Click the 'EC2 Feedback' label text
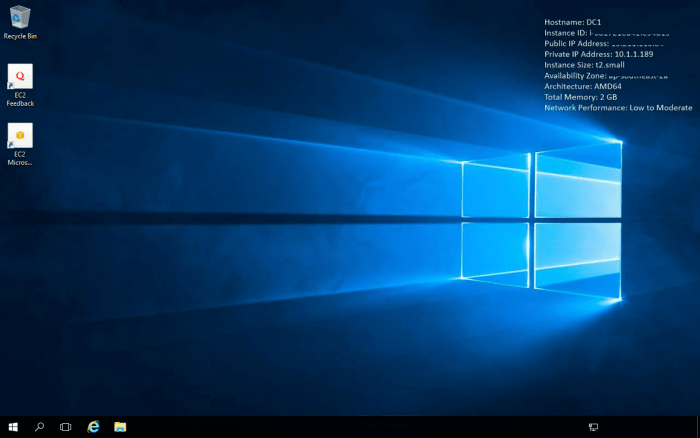The height and width of the screenshot is (438, 700). [x=20, y=99]
